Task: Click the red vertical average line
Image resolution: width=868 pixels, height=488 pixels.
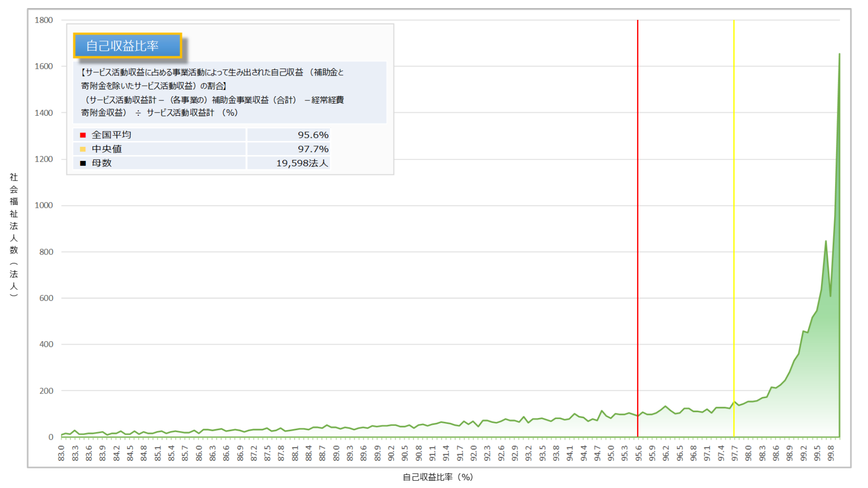Action: [x=638, y=226]
